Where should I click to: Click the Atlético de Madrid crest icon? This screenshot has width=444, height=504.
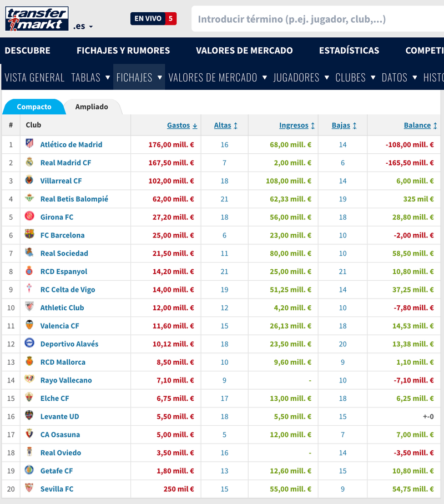click(29, 144)
